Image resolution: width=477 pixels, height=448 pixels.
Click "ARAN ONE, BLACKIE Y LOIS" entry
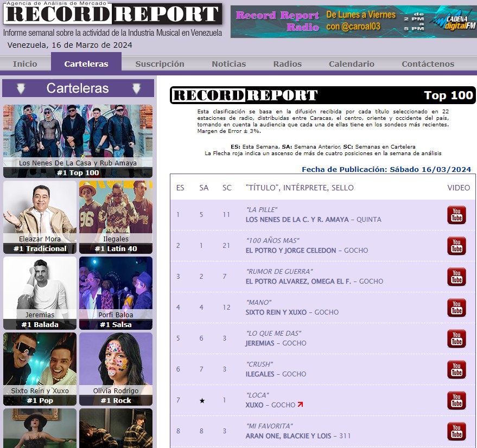pos(288,436)
